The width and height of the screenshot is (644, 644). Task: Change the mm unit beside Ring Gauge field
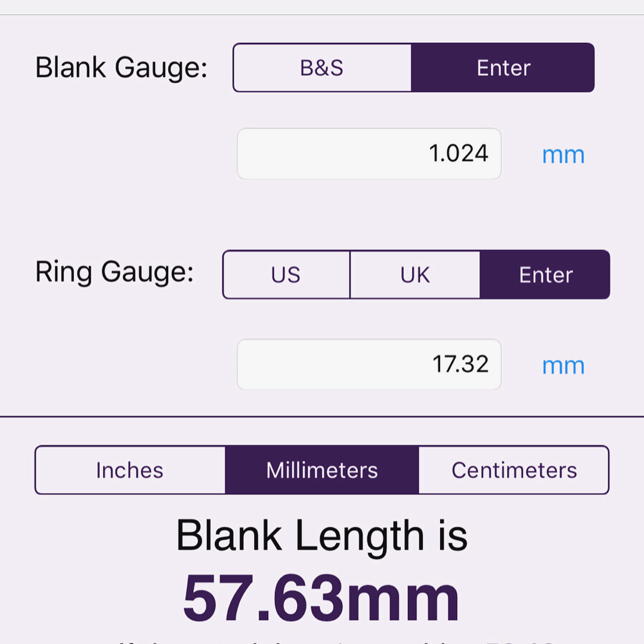pos(563,366)
